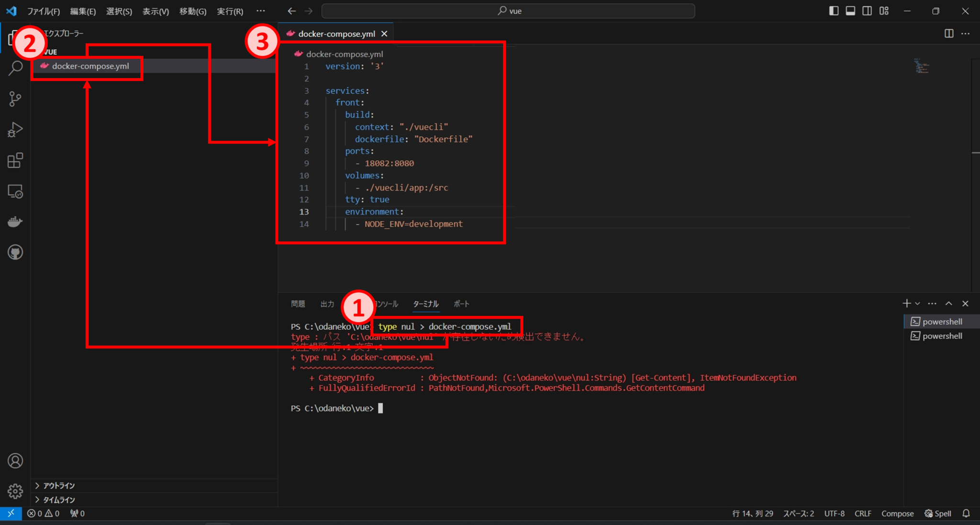Open the Source Control view
The height and width of the screenshot is (525, 980).
pyautogui.click(x=15, y=99)
